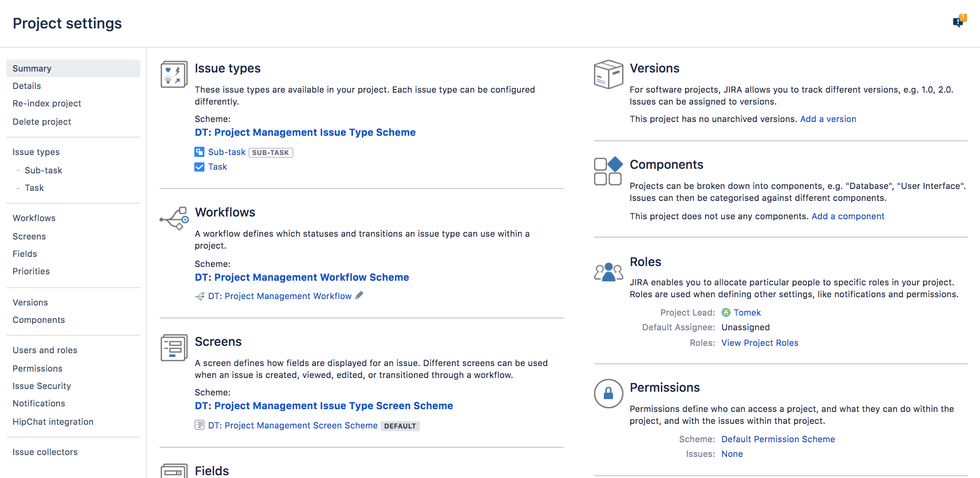Open Issue collectors in sidebar
980x478 pixels.
click(45, 452)
